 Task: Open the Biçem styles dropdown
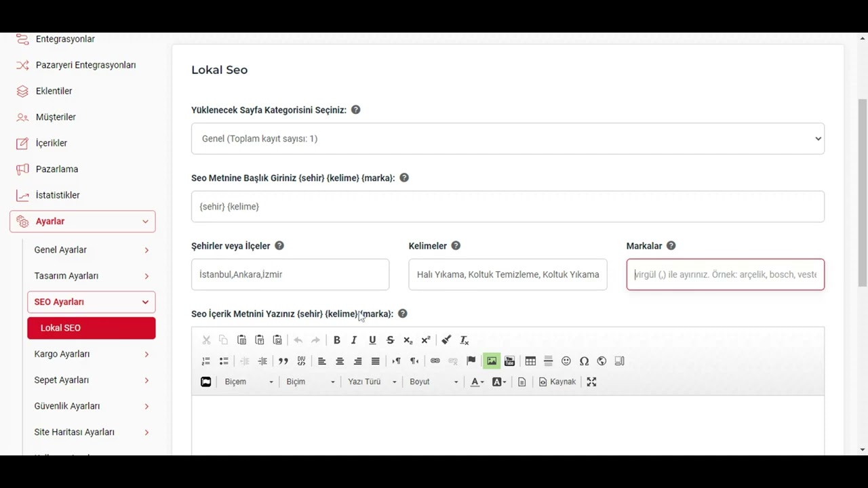[x=248, y=382]
